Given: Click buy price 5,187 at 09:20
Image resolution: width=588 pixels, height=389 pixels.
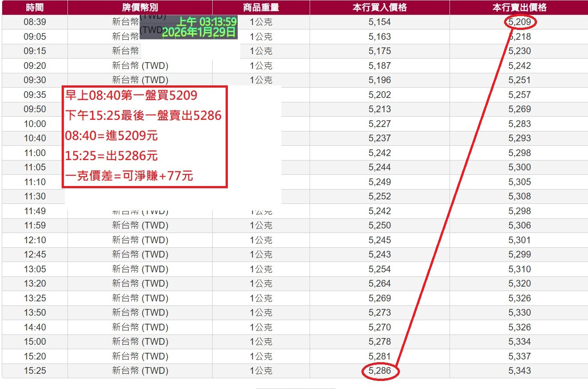Looking at the screenshot, I should tap(380, 66).
